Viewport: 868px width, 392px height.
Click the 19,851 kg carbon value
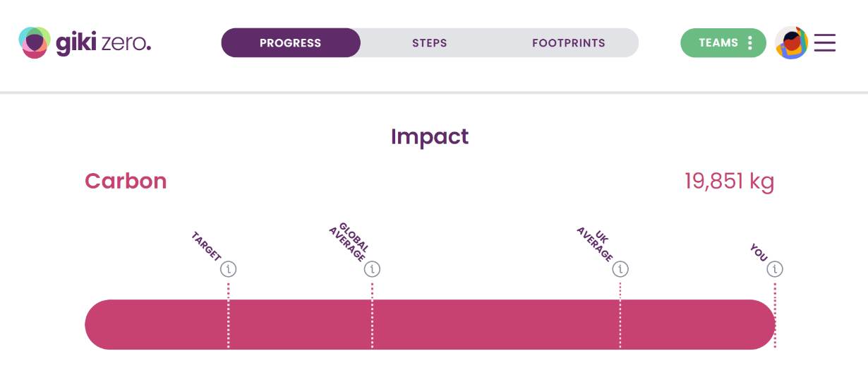point(729,182)
